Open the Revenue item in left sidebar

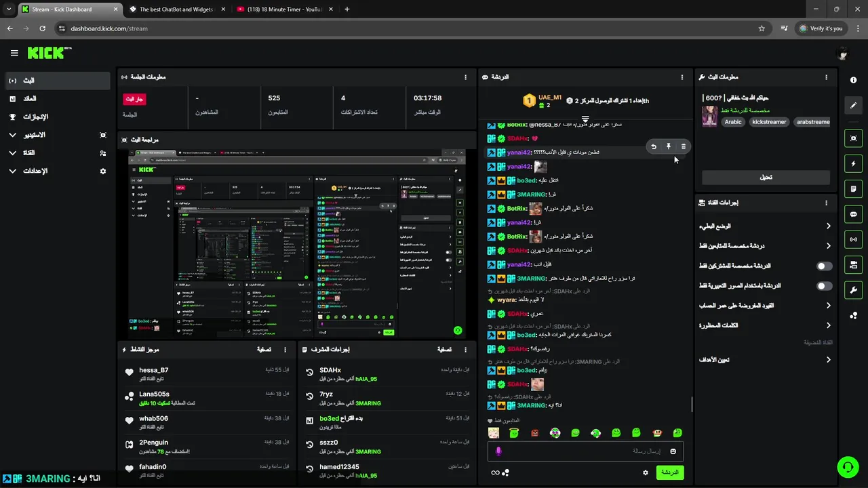pyautogui.click(x=57, y=99)
